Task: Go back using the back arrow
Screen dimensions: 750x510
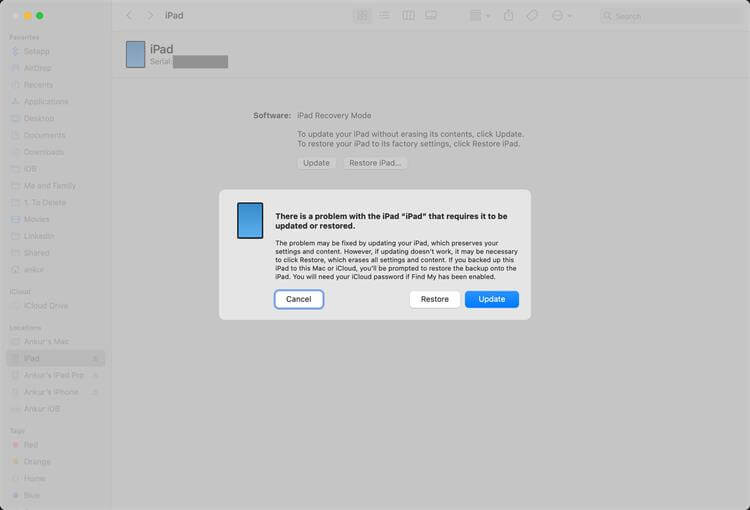Action: 129,16
